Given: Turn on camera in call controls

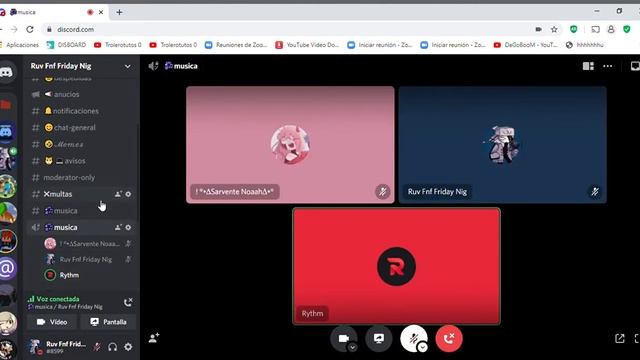Looking at the screenshot, I should click(x=343, y=338).
